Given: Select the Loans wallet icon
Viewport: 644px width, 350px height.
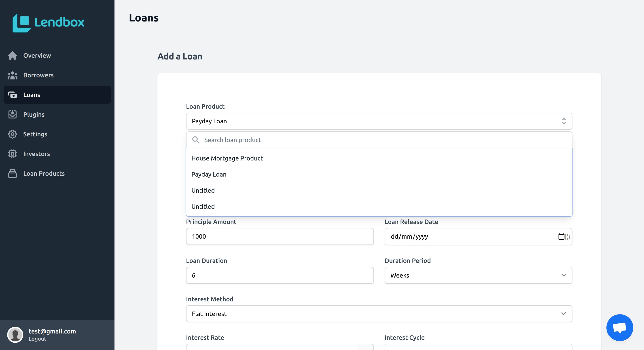Looking at the screenshot, I should (x=13, y=95).
